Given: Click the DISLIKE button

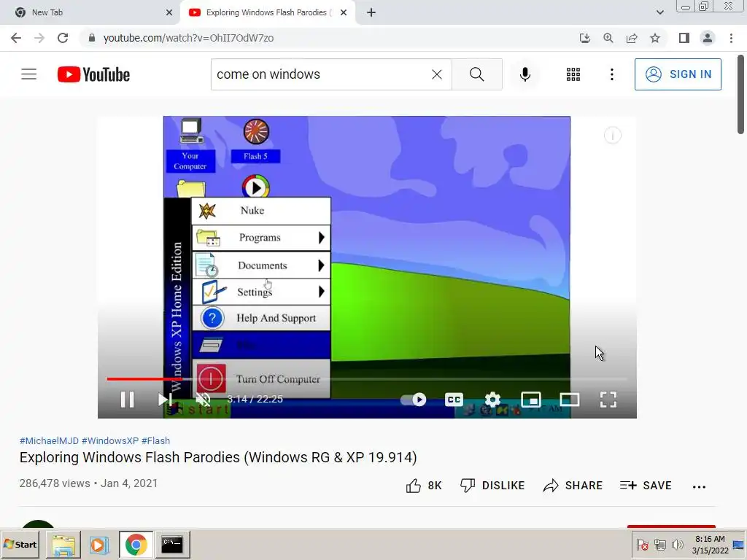Looking at the screenshot, I should coord(492,485).
